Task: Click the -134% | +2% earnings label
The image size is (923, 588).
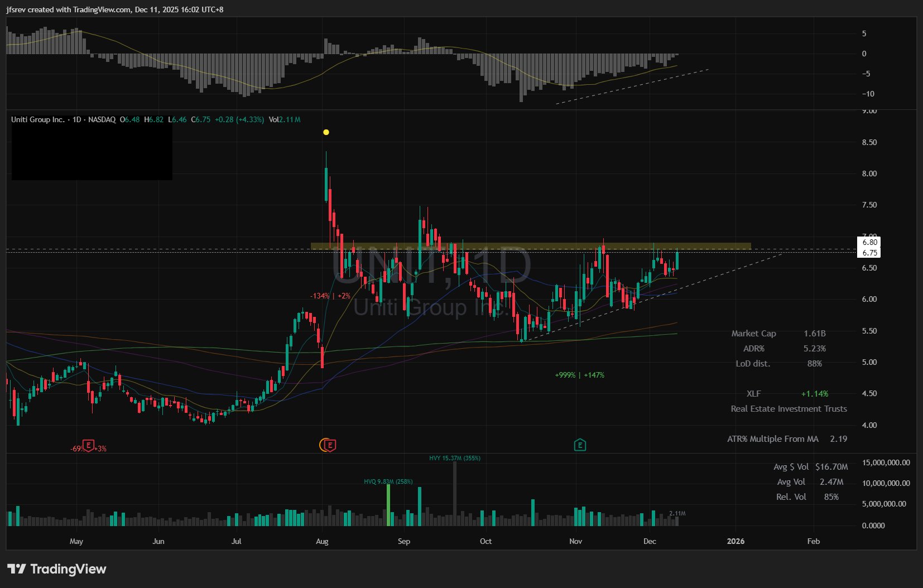Action: pos(330,296)
